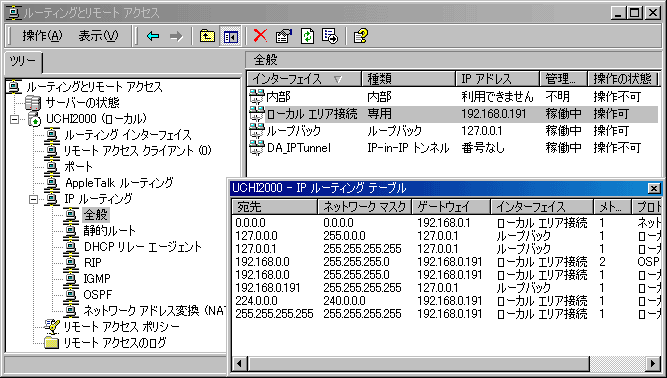Select OSPF in the tree

98,295
